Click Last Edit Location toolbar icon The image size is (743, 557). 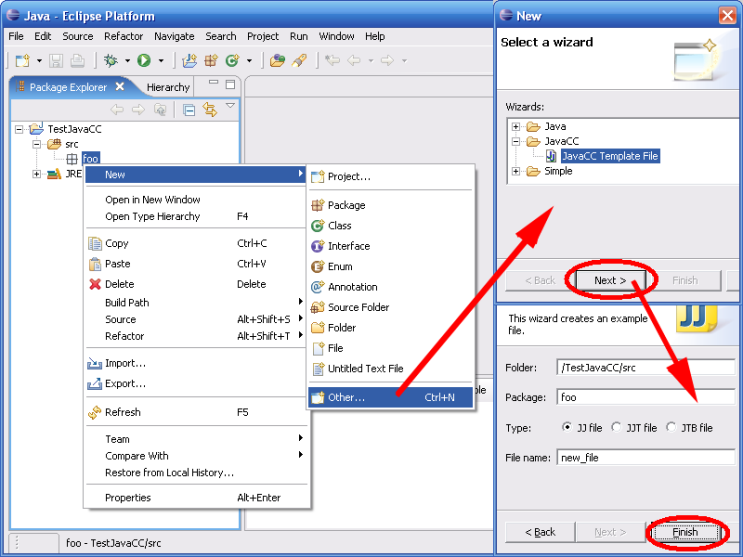tap(333, 61)
